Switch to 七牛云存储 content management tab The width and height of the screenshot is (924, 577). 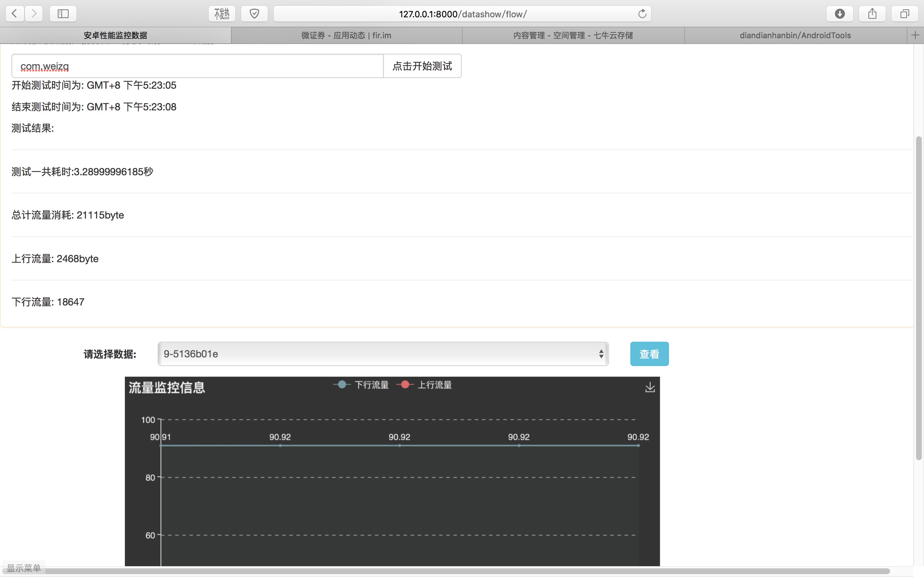point(573,35)
